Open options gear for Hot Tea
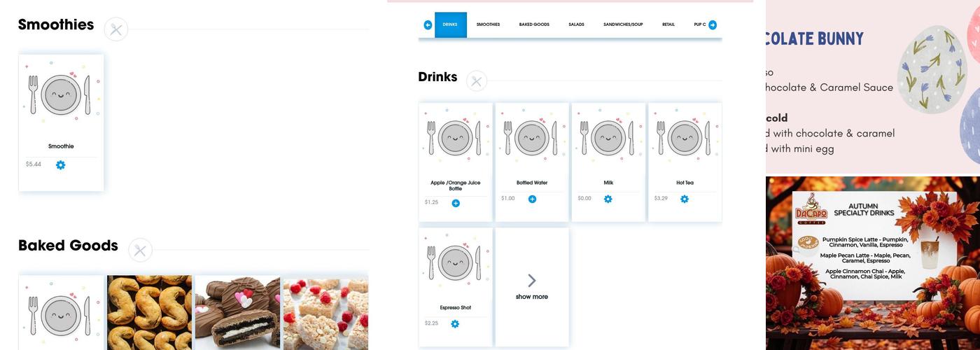This screenshot has height=350, width=980. point(684,199)
